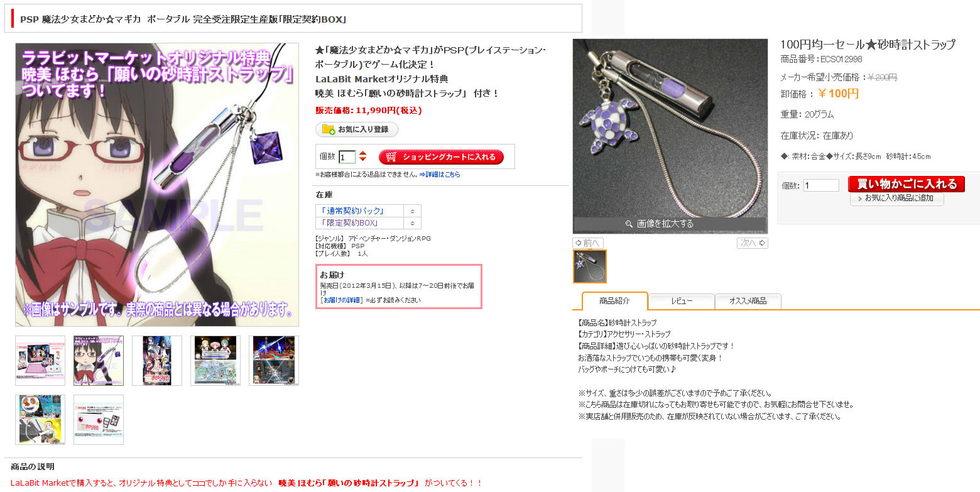
Task: Click 画像を拡大する magnifier on strap photo
Action: [670, 224]
